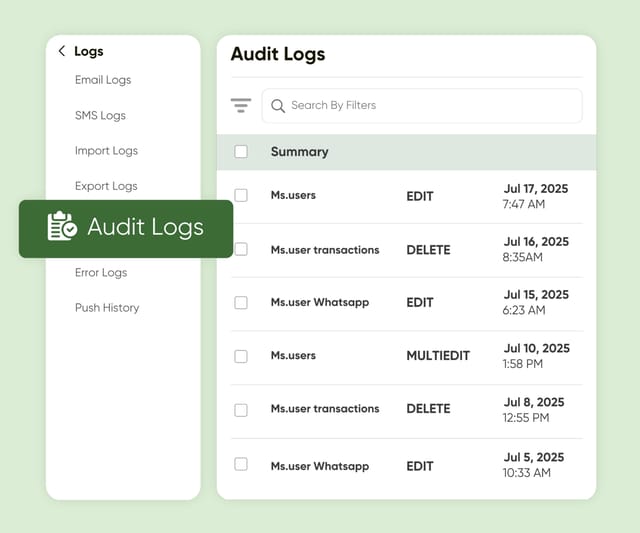Click the Jul 15, 2025 date

click(536, 295)
